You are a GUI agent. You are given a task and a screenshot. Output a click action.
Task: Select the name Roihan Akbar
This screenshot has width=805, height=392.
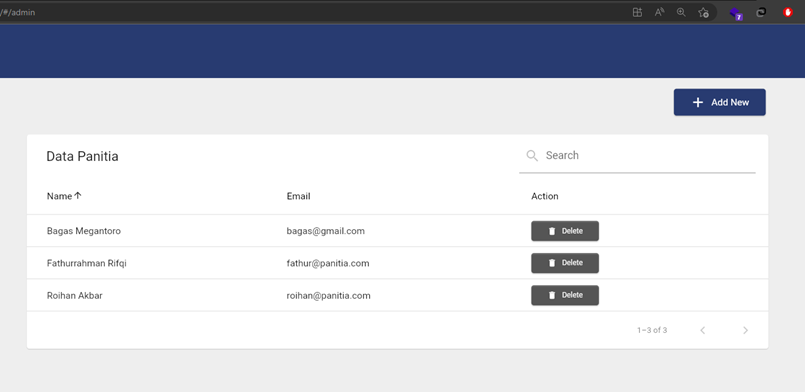(x=74, y=296)
